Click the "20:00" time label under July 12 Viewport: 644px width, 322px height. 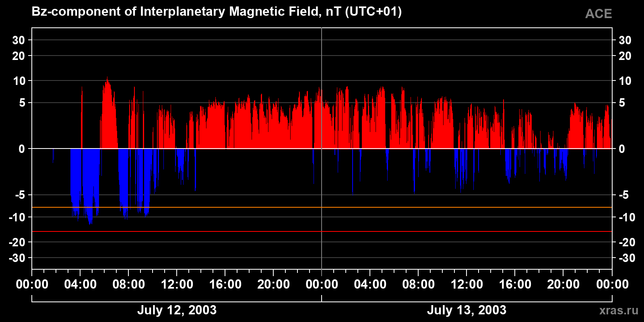(x=274, y=285)
